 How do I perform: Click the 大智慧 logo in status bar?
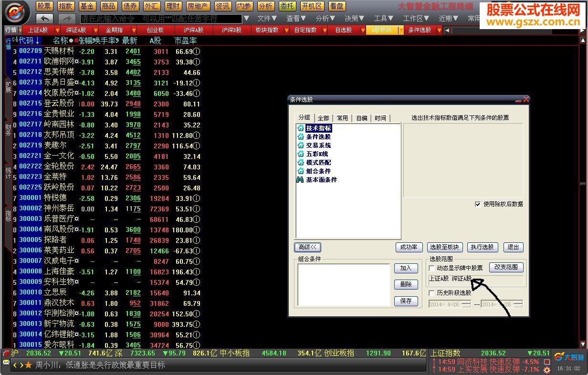click(x=568, y=356)
